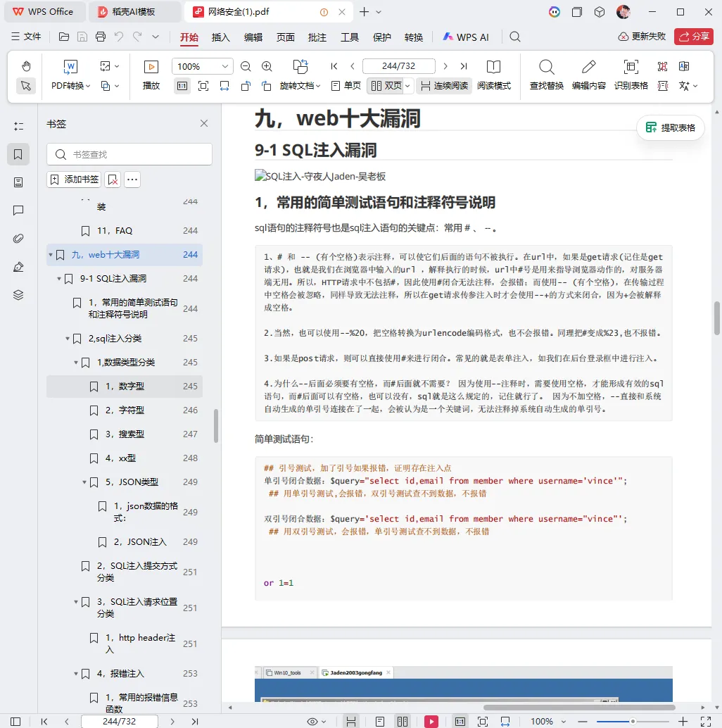Click the zoom out magnifier
The height and width of the screenshot is (728, 722).
tap(246, 66)
